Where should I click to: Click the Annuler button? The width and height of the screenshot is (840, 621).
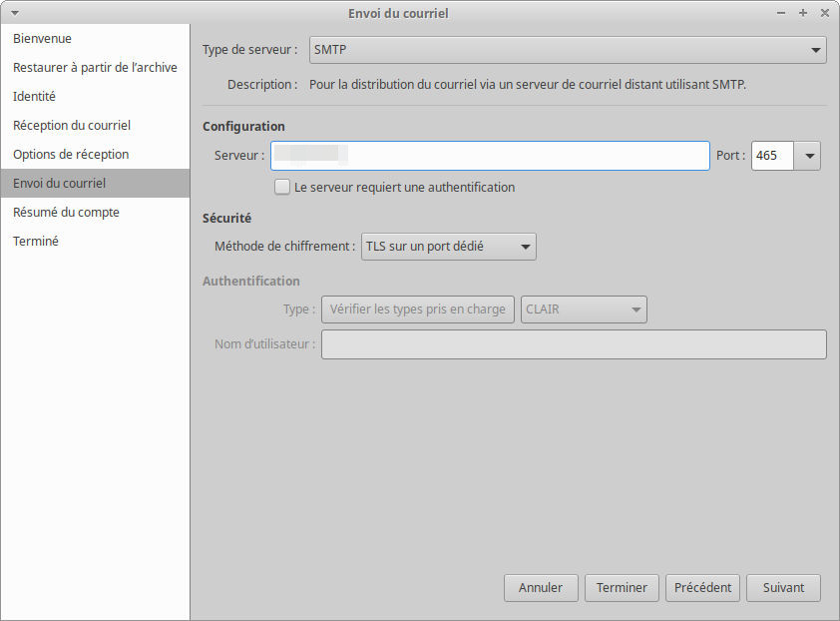[x=541, y=588]
